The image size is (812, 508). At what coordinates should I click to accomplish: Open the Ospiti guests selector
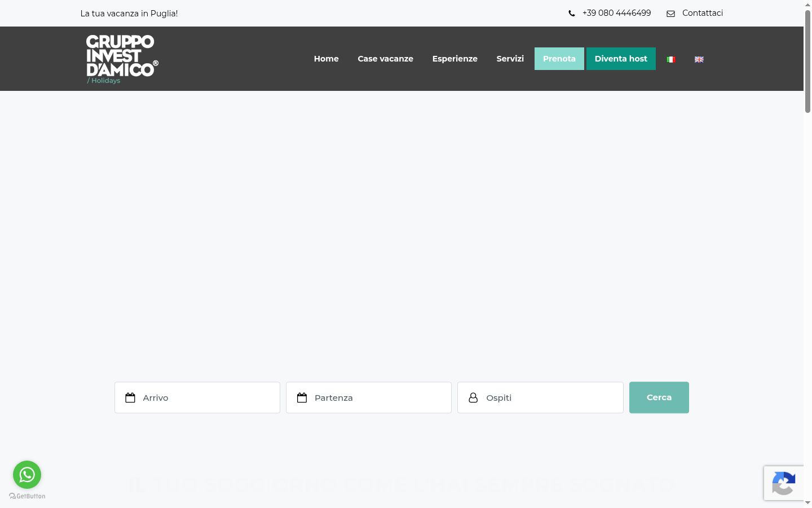(540, 397)
